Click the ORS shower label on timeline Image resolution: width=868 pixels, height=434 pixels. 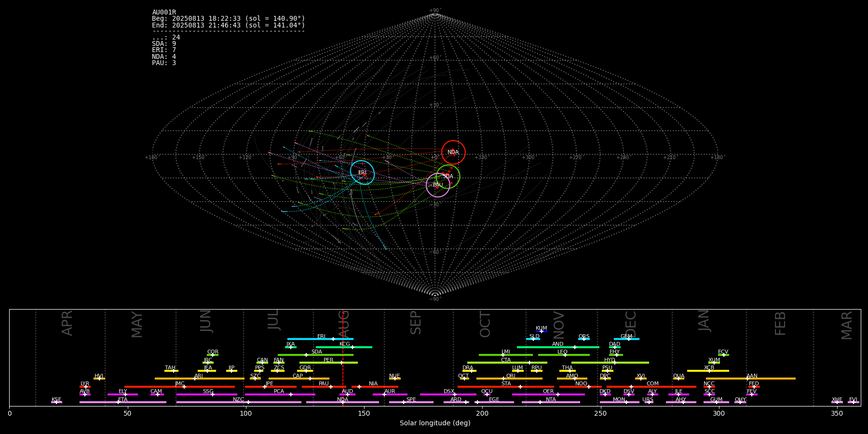[584, 337]
